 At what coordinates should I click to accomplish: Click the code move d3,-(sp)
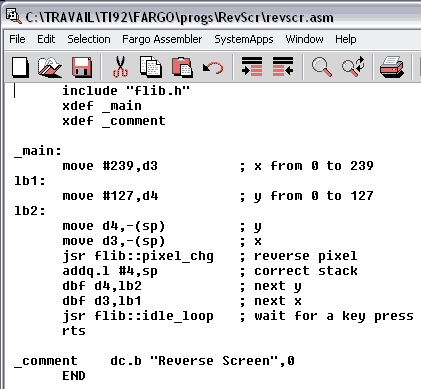114,241
